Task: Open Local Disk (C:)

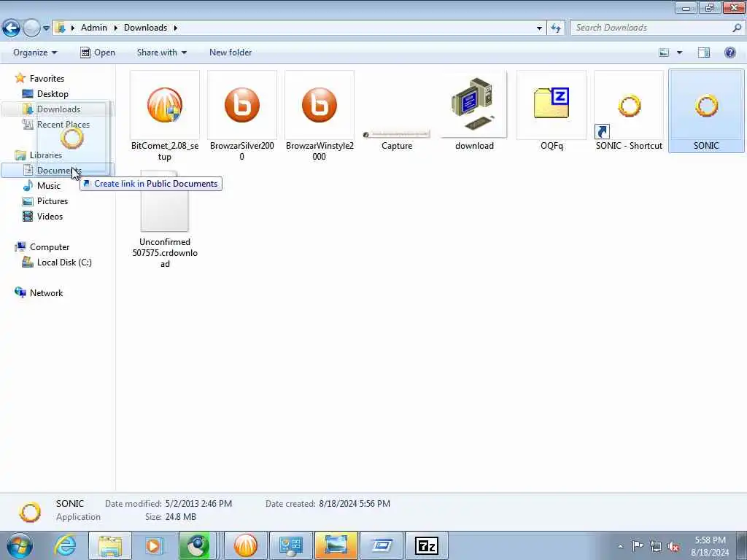Action: [x=64, y=262]
